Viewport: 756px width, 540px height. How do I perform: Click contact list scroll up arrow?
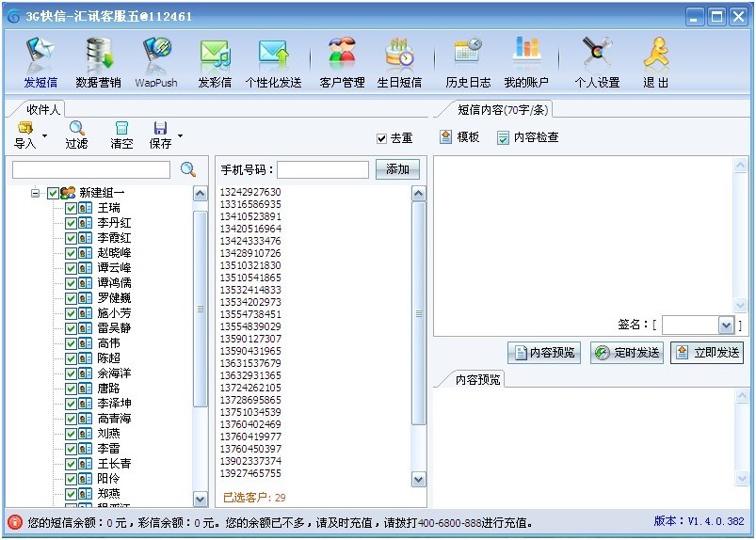(x=201, y=194)
